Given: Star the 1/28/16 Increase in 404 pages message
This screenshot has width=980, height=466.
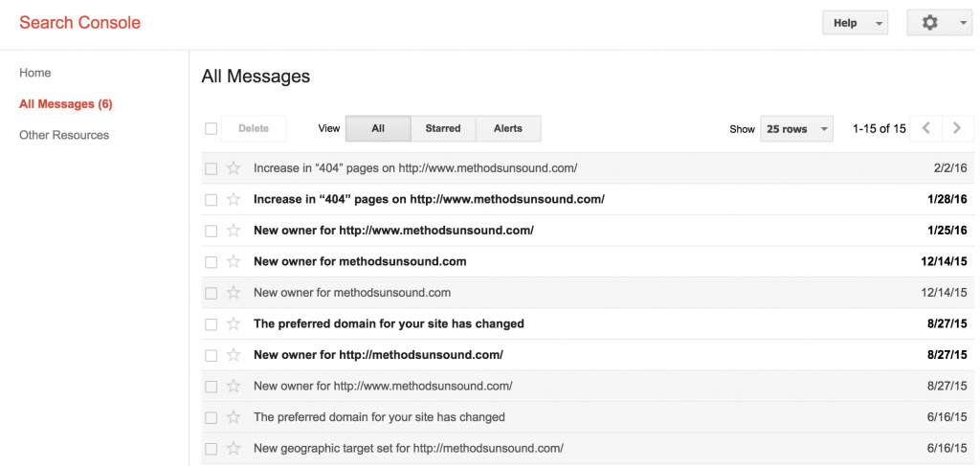Looking at the screenshot, I should click(234, 199).
